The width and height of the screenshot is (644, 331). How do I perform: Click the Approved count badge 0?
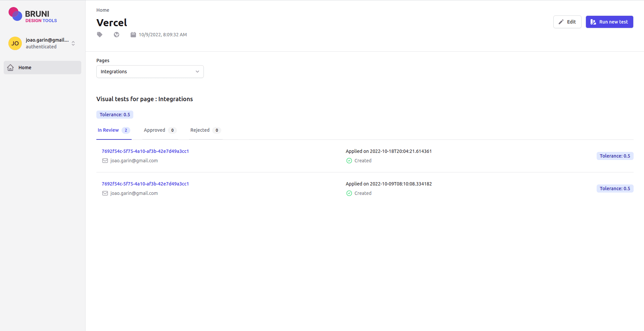[173, 130]
